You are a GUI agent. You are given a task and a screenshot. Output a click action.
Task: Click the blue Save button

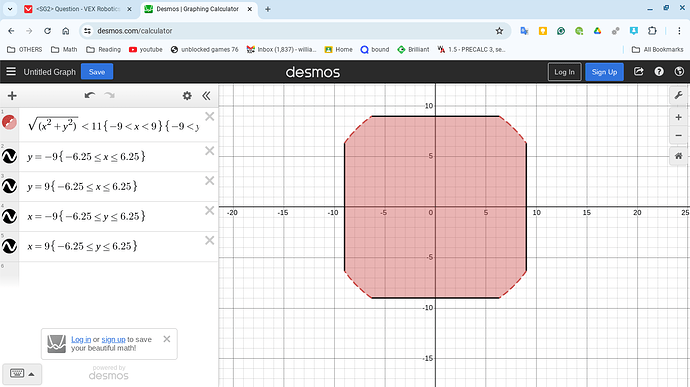(97, 72)
